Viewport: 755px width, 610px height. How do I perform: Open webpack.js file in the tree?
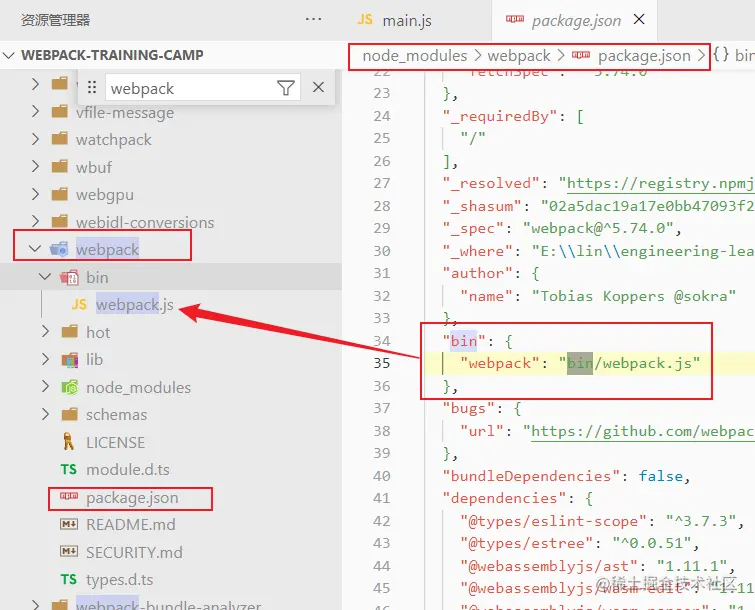135,305
